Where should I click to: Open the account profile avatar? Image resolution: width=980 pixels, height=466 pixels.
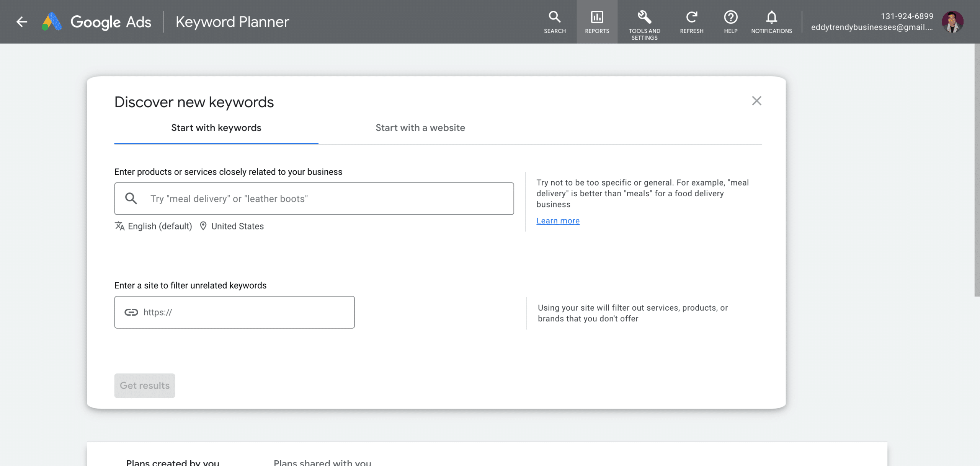coord(953,22)
